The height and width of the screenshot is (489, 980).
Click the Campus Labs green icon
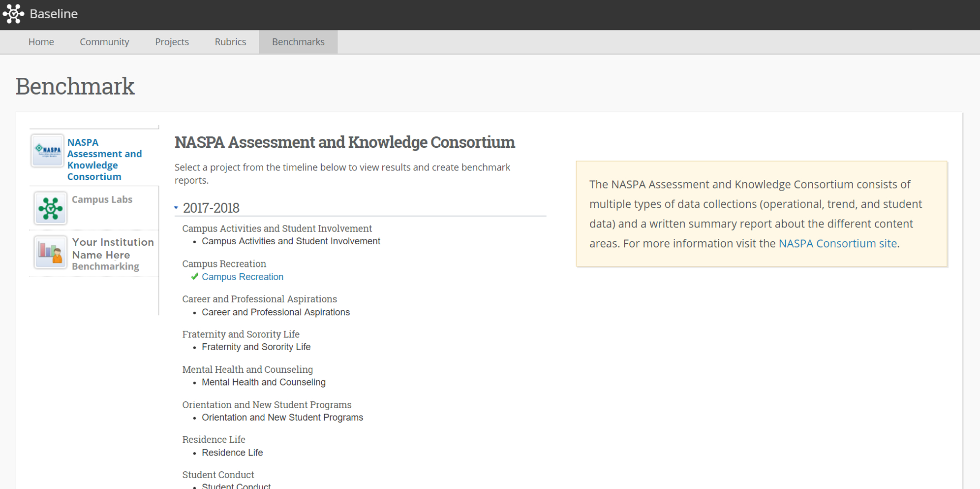[x=50, y=208]
